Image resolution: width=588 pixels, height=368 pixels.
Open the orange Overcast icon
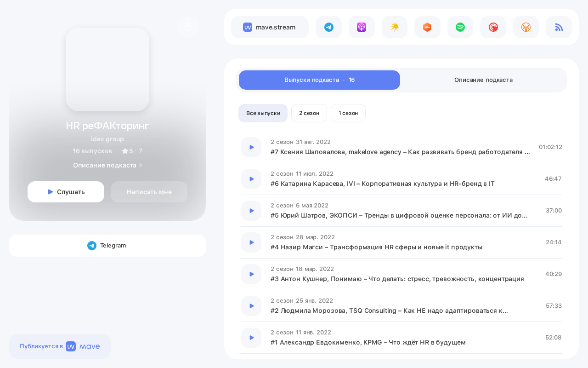pyautogui.click(x=526, y=27)
